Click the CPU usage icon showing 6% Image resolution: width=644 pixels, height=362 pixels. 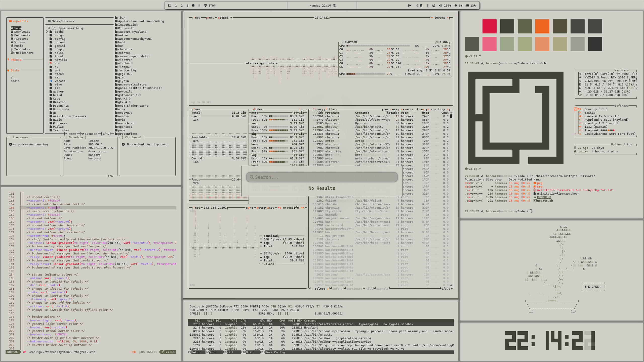tap(456, 6)
